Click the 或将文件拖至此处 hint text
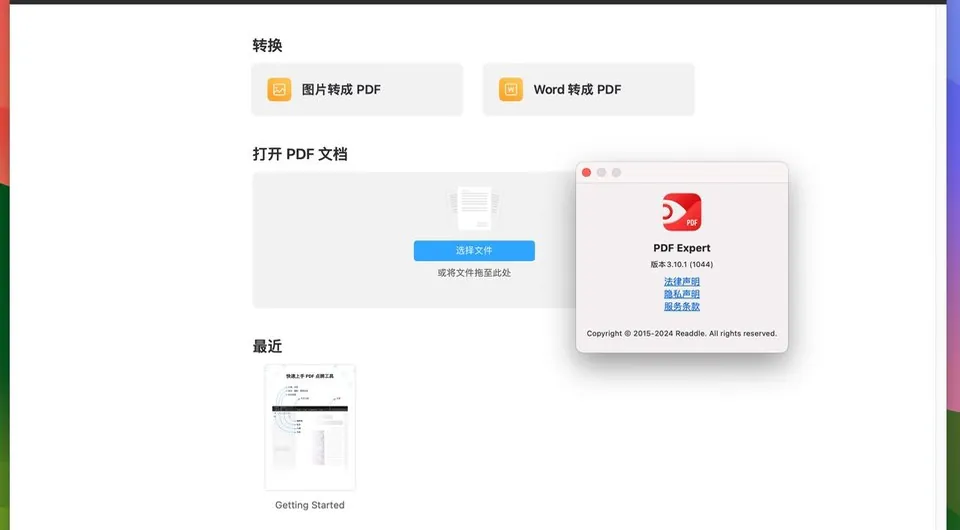The width and height of the screenshot is (960, 530). [474, 273]
